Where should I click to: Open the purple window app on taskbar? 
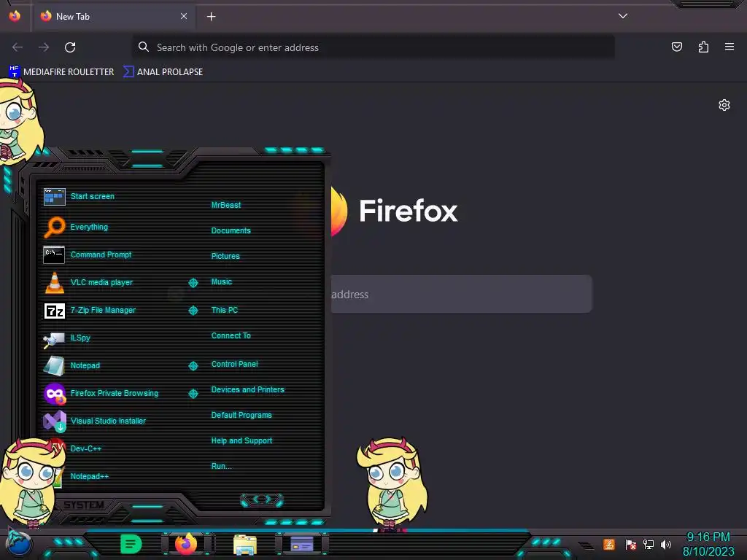tap(302, 544)
